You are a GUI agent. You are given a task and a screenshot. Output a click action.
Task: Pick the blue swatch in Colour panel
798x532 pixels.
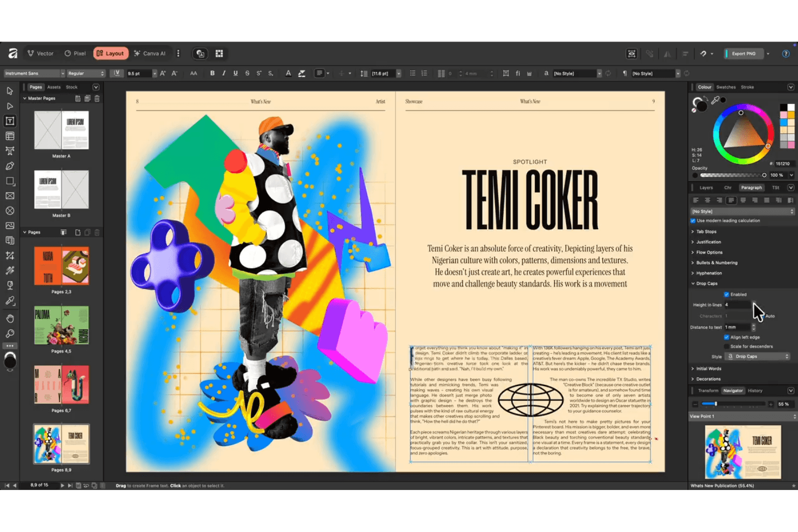[783, 122]
